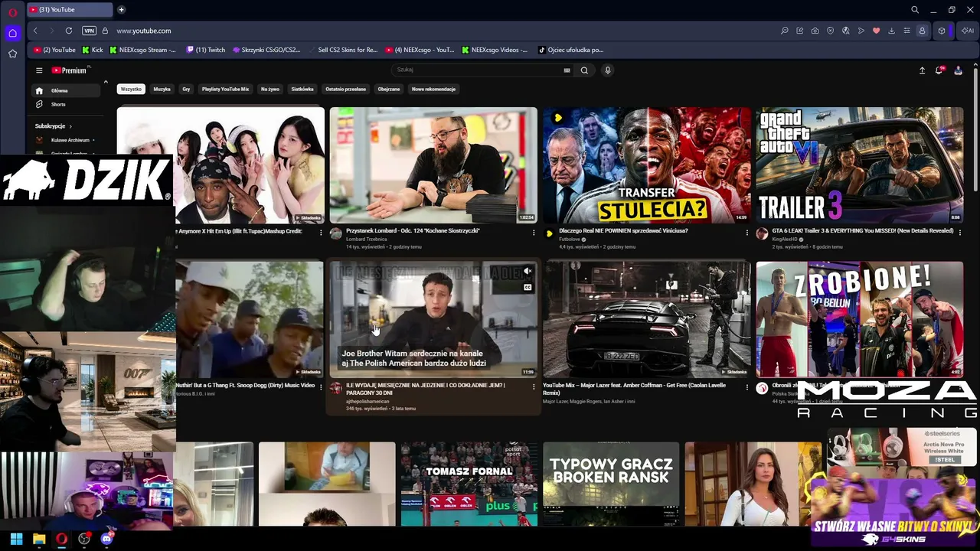This screenshot has height=551, width=980.
Task: Add page to favorites with heart icon
Action: (x=876, y=31)
